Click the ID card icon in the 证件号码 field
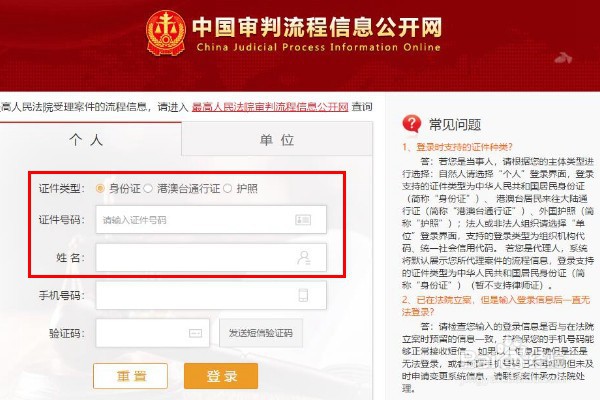 (303, 220)
